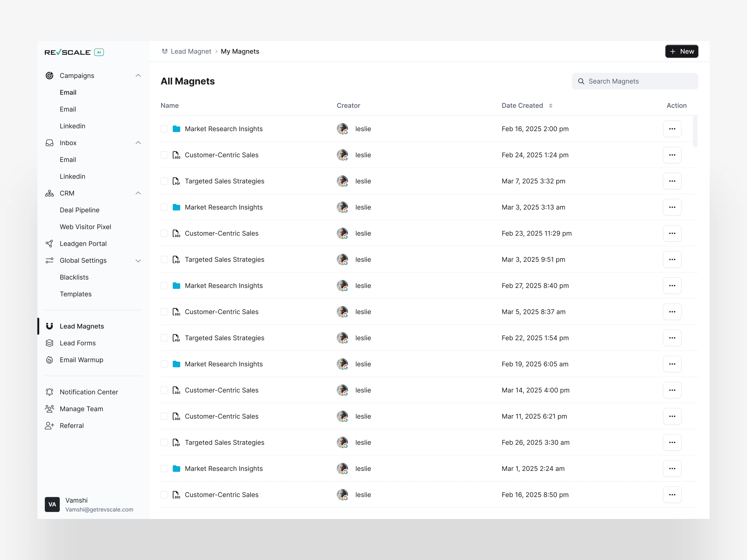Click the Inbox tray icon
747x560 pixels.
(x=50, y=143)
